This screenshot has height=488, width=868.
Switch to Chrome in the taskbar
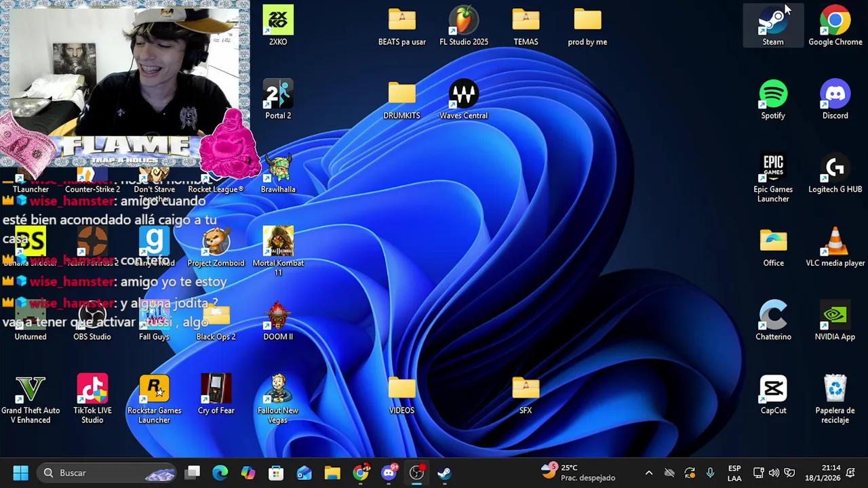(x=361, y=472)
